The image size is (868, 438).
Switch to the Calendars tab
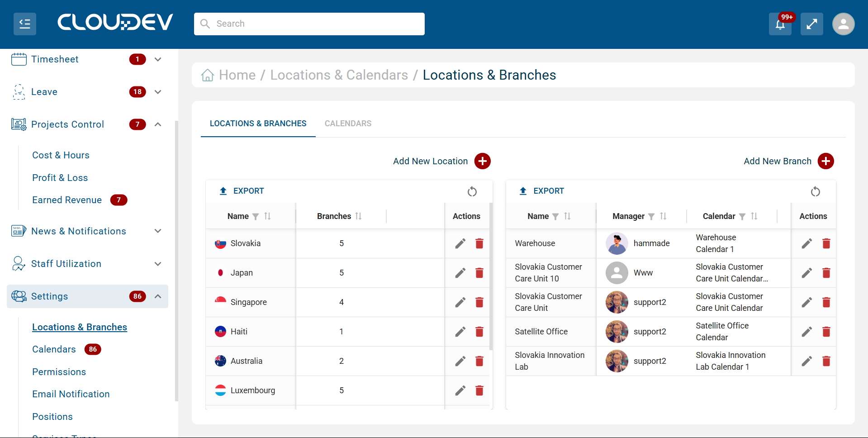coord(348,124)
